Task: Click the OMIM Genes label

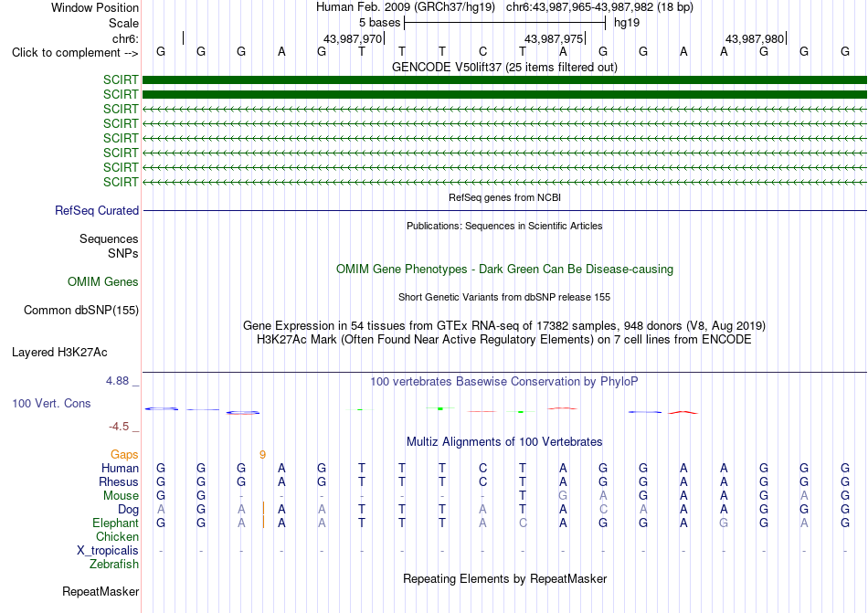Action: coord(102,282)
